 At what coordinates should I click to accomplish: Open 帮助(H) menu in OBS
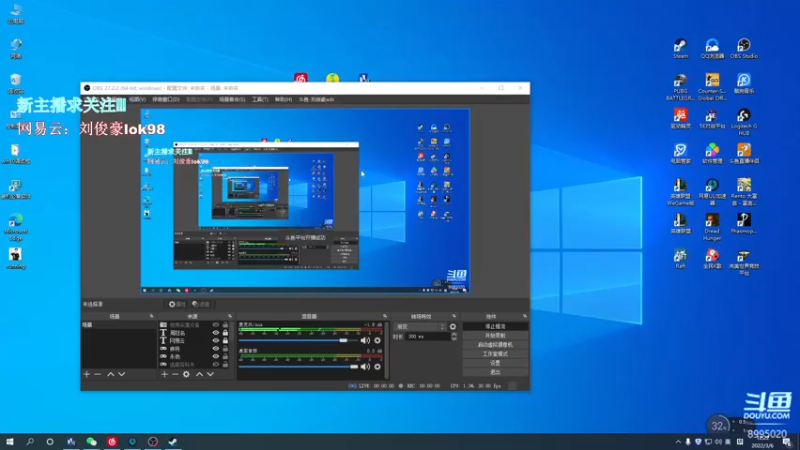(283, 99)
